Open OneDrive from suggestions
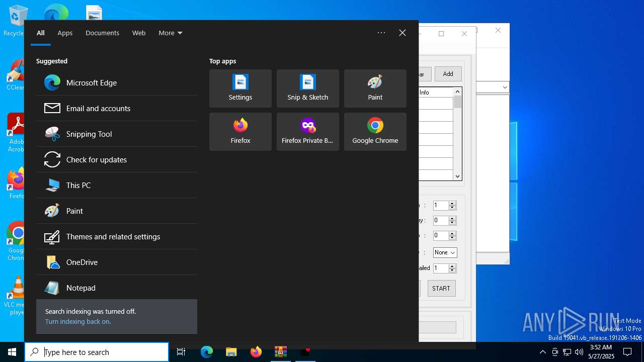Image resolution: width=644 pixels, height=362 pixels. point(117,262)
